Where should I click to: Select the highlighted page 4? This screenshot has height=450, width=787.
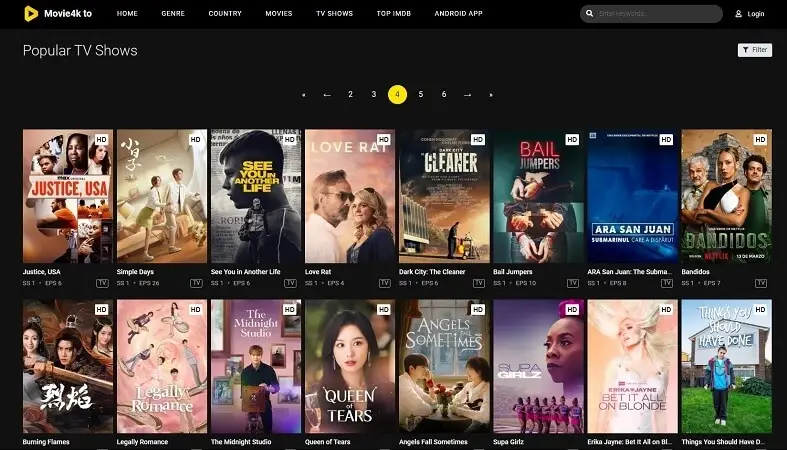pos(397,94)
